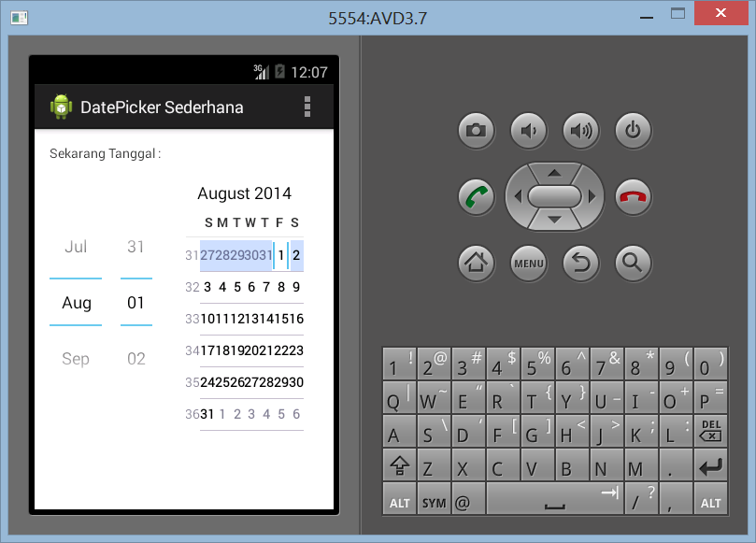Click the Enter key on emulator keyboard
This screenshot has height=543, width=756.
point(711,464)
